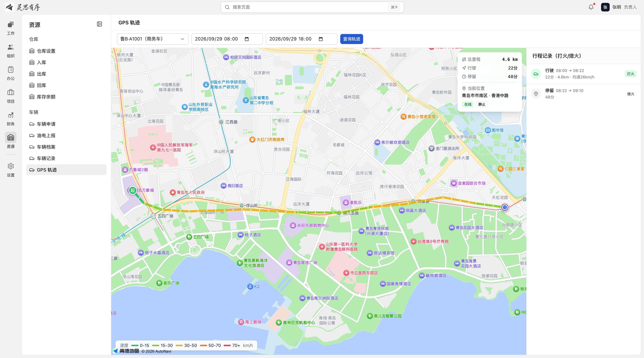This screenshot has width=644, height=358.
Task: Open 项目 briefcase icon
Action: [11, 92]
